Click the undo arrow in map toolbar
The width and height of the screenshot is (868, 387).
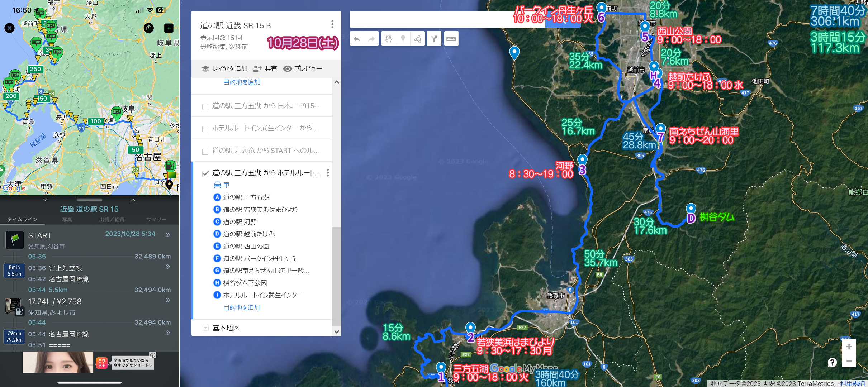[357, 39]
